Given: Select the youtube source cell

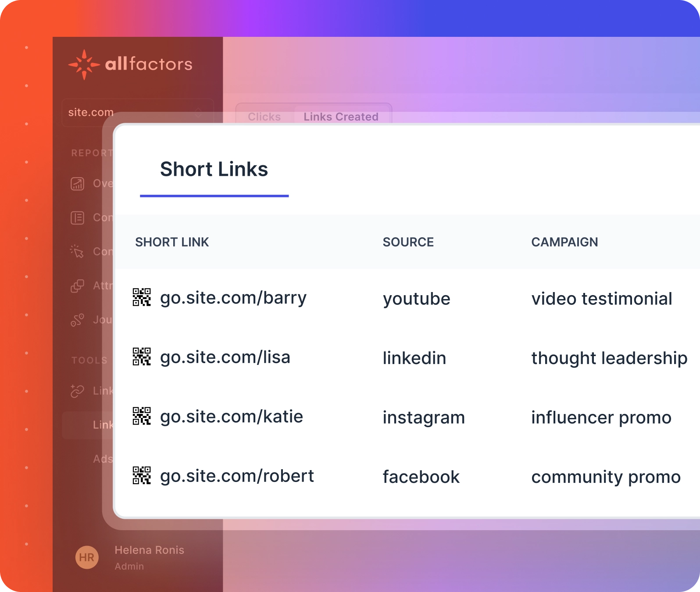Looking at the screenshot, I should (x=417, y=299).
